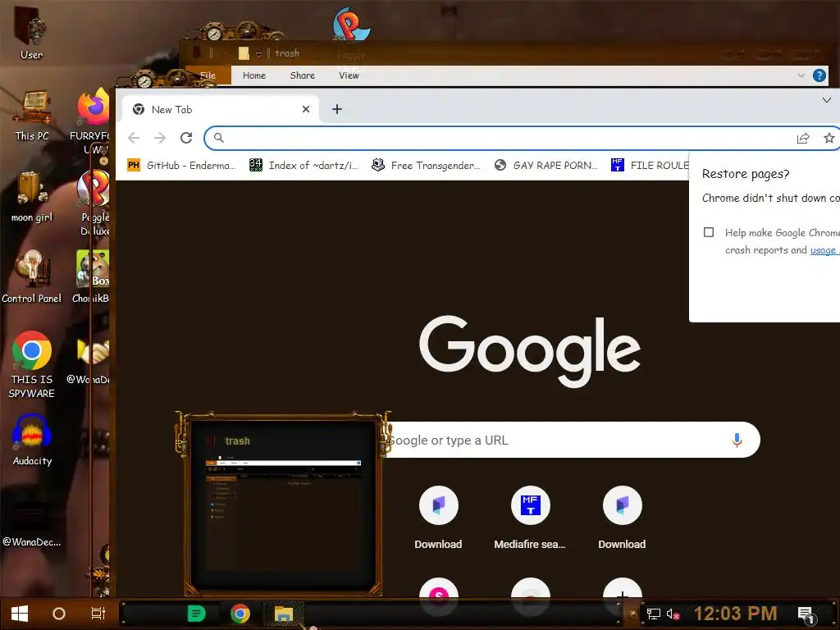This screenshot has height=630, width=840.
Task: Open the Control Panel desktop icon
Action: point(32,277)
